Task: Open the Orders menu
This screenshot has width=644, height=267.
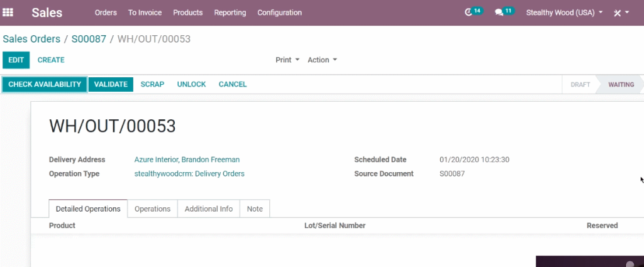Action: point(106,13)
